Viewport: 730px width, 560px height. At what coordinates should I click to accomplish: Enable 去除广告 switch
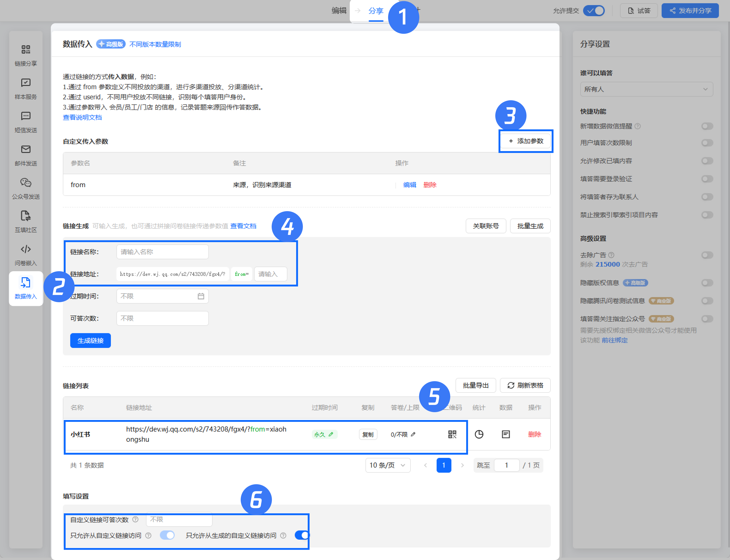pos(707,255)
